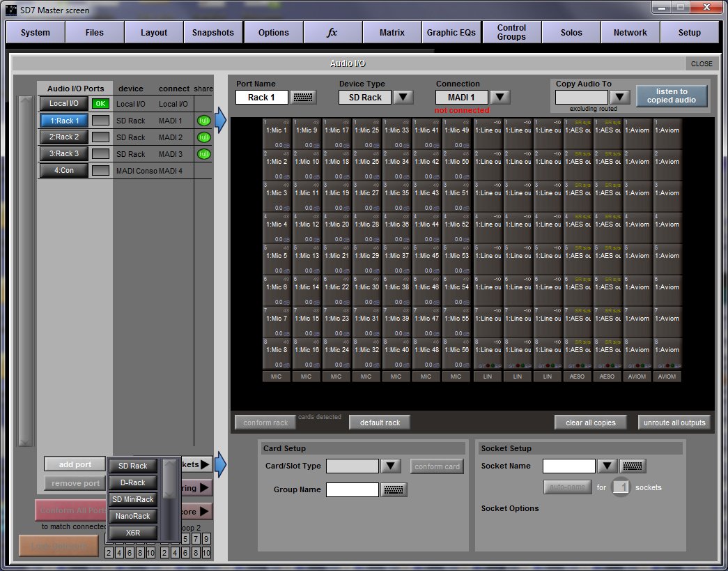
Task: Click the Port Name field showing Rack 1
Action: [x=262, y=97]
